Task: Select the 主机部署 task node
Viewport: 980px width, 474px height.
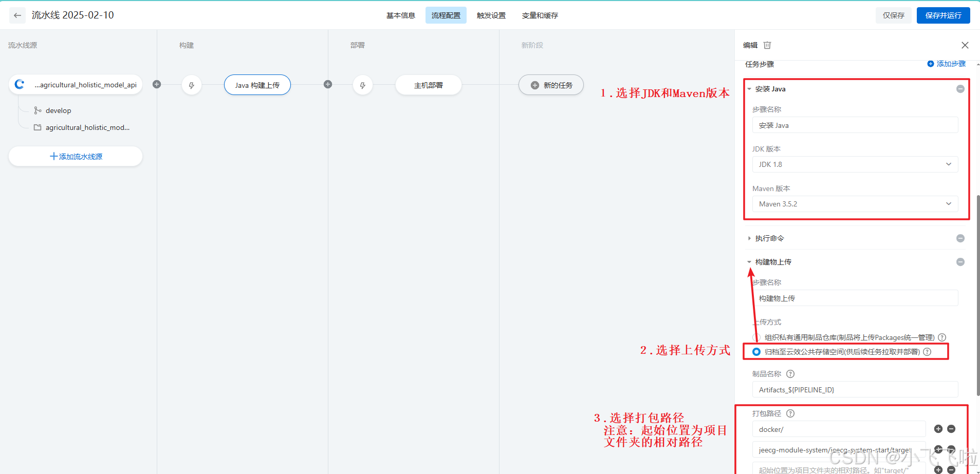Action: [429, 85]
